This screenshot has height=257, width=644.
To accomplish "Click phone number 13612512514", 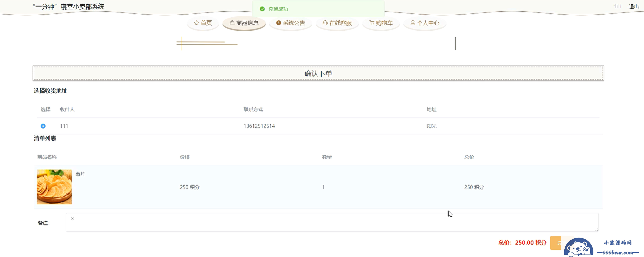I will coord(259,126).
